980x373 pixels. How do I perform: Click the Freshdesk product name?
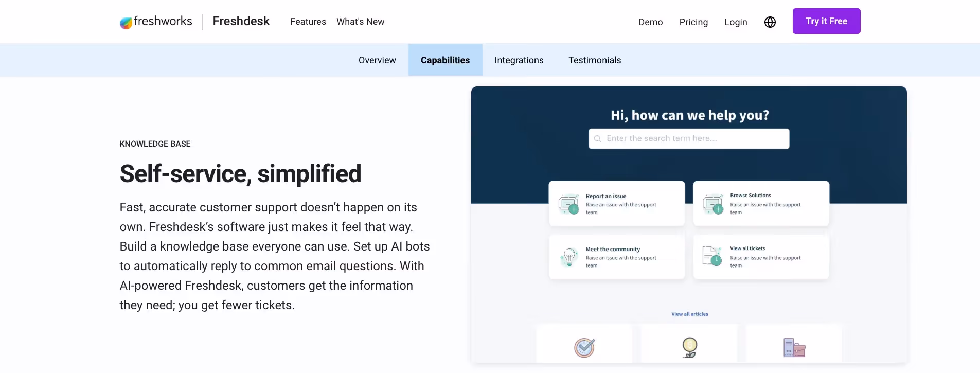click(x=241, y=21)
